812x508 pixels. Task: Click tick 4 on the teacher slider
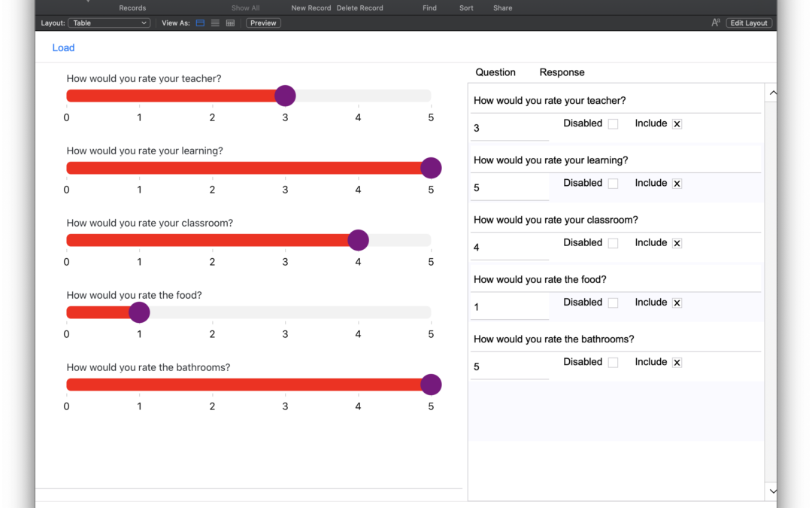point(358,117)
